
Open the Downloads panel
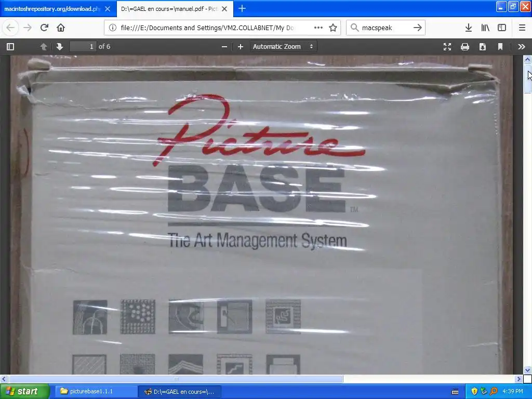click(469, 28)
